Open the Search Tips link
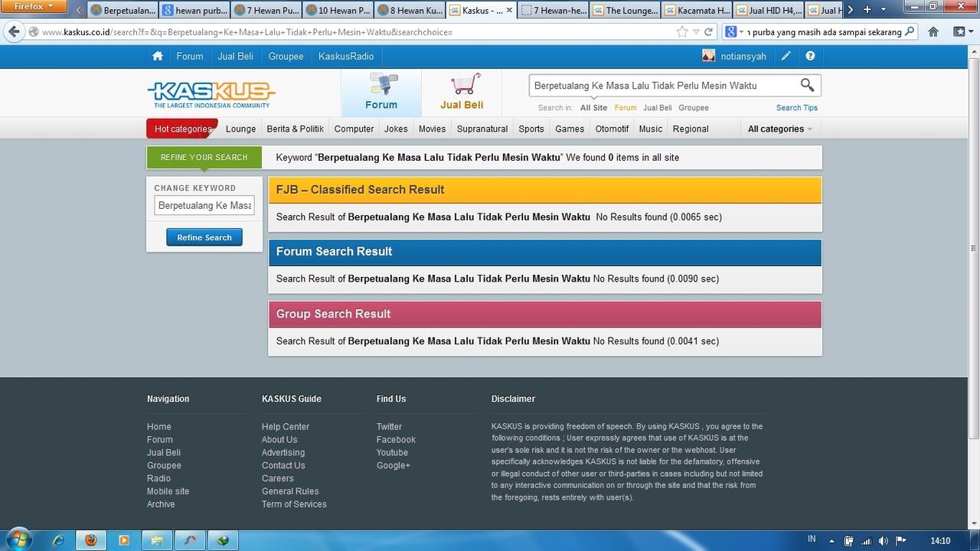Image resolution: width=980 pixels, height=551 pixels. (x=797, y=108)
